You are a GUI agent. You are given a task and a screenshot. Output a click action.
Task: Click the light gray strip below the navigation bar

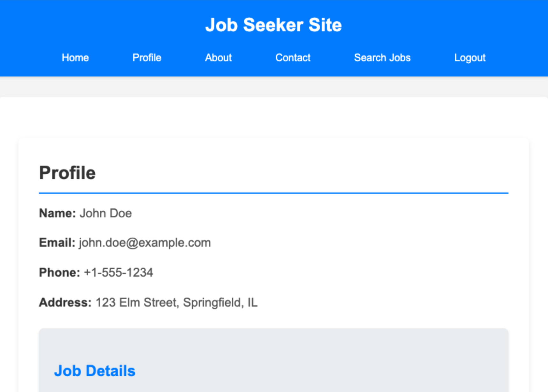273,86
